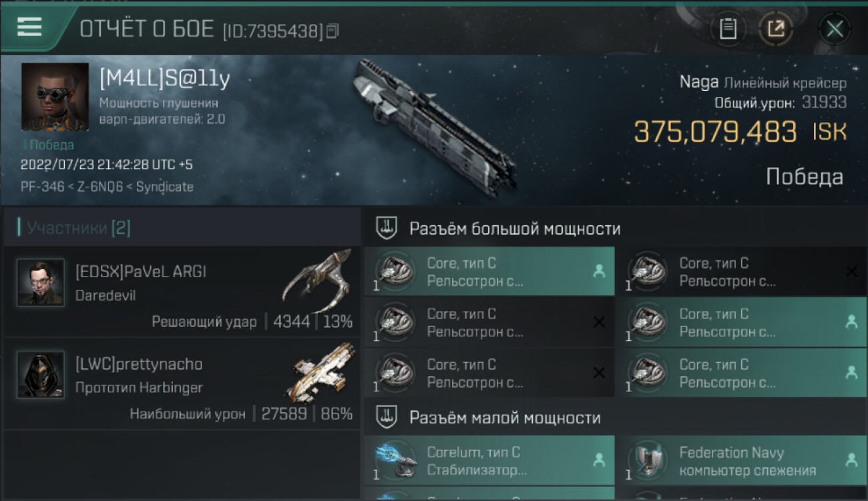Select the PaVeL ARGI participant portrait
This screenshot has width=868, height=501.
41,283
